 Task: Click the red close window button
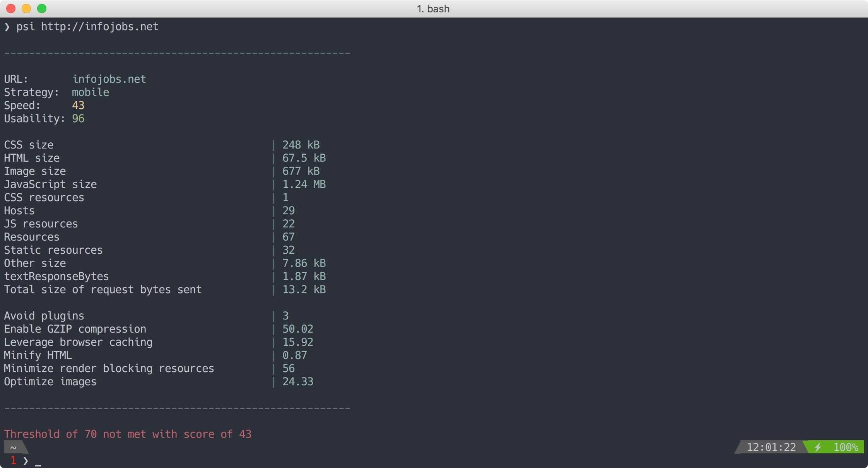11,9
